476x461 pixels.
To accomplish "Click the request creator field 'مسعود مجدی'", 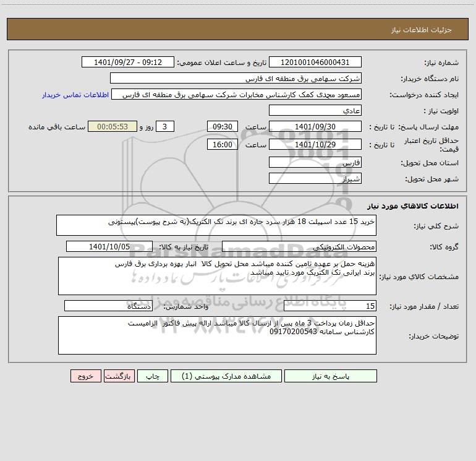I will [237, 94].
